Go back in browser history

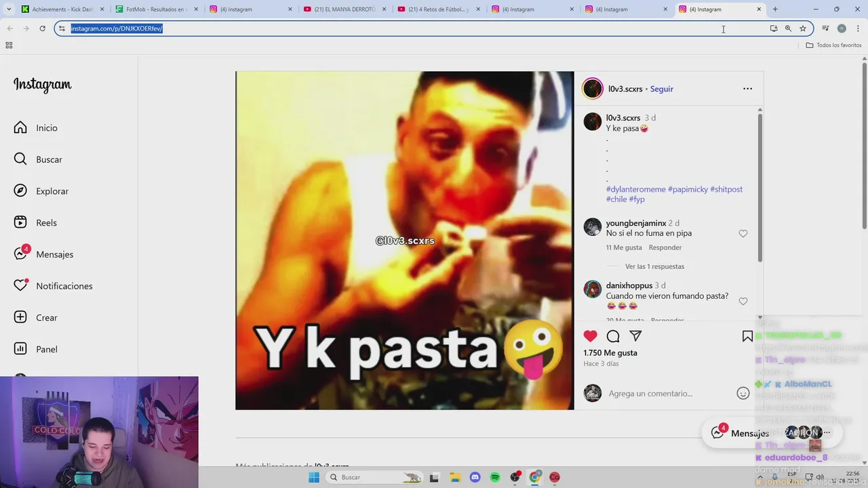tap(10, 28)
